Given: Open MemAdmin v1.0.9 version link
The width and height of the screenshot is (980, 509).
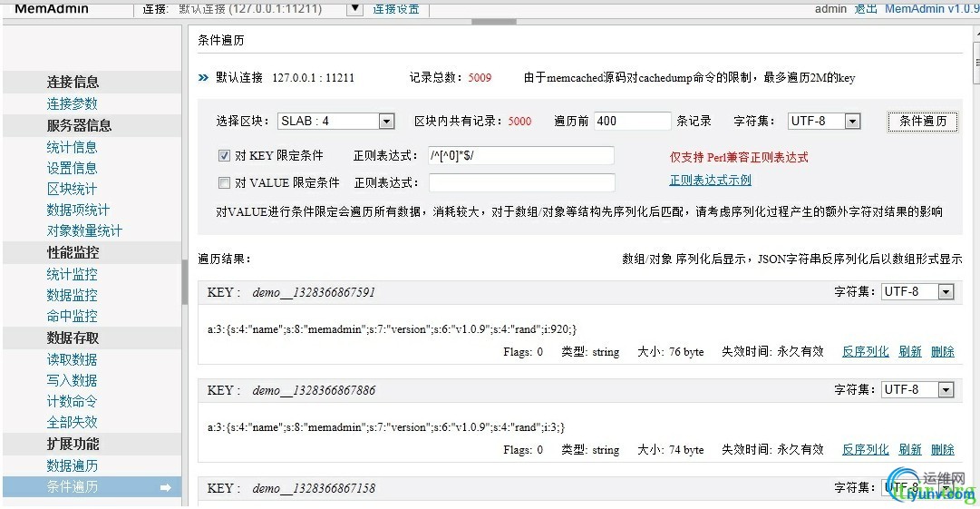Looking at the screenshot, I should pos(931,9).
